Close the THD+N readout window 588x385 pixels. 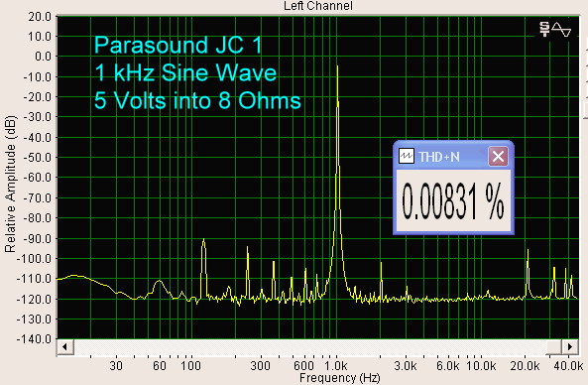tap(498, 156)
